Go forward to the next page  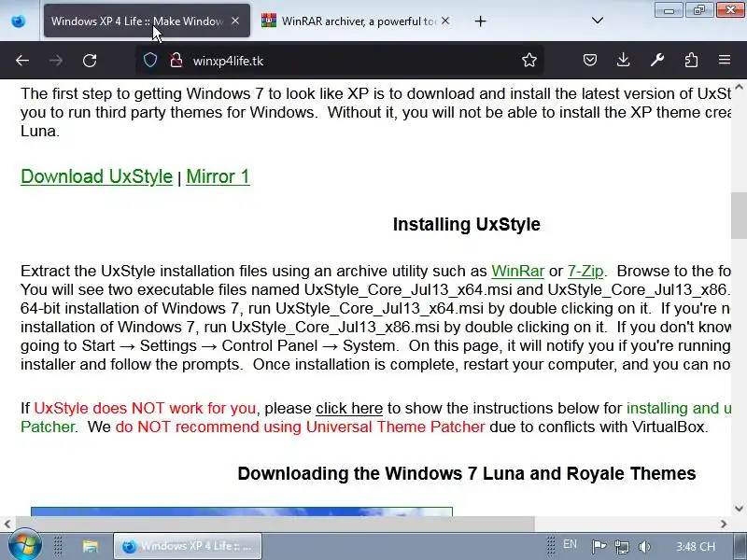point(56,61)
